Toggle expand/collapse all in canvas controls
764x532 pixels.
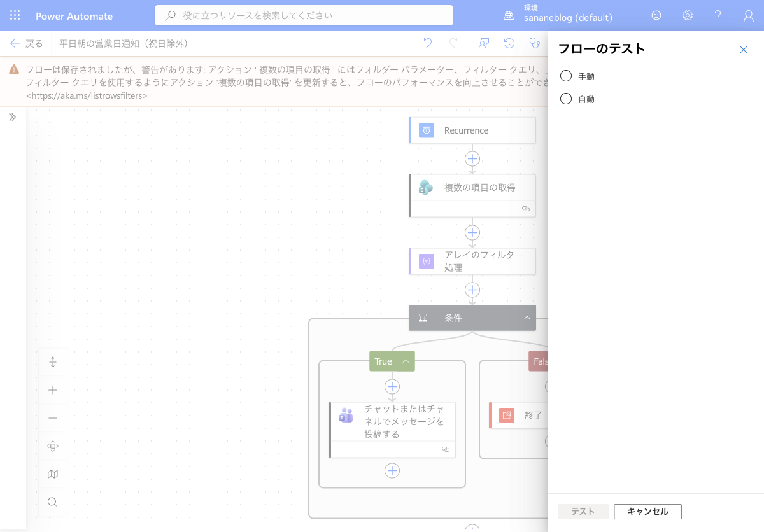(x=53, y=362)
